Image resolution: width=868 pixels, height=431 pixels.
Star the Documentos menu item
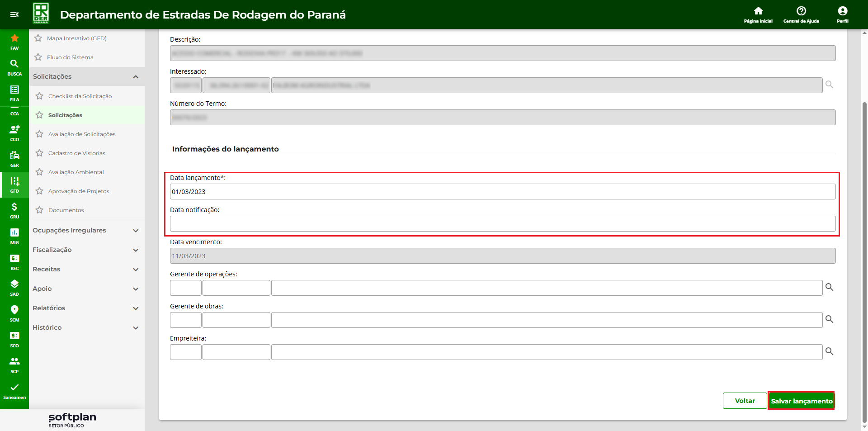(x=40, y=210)
